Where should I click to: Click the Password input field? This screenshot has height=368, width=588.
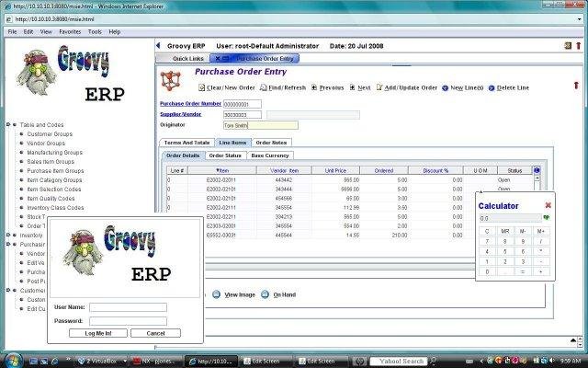pos(129,321)
